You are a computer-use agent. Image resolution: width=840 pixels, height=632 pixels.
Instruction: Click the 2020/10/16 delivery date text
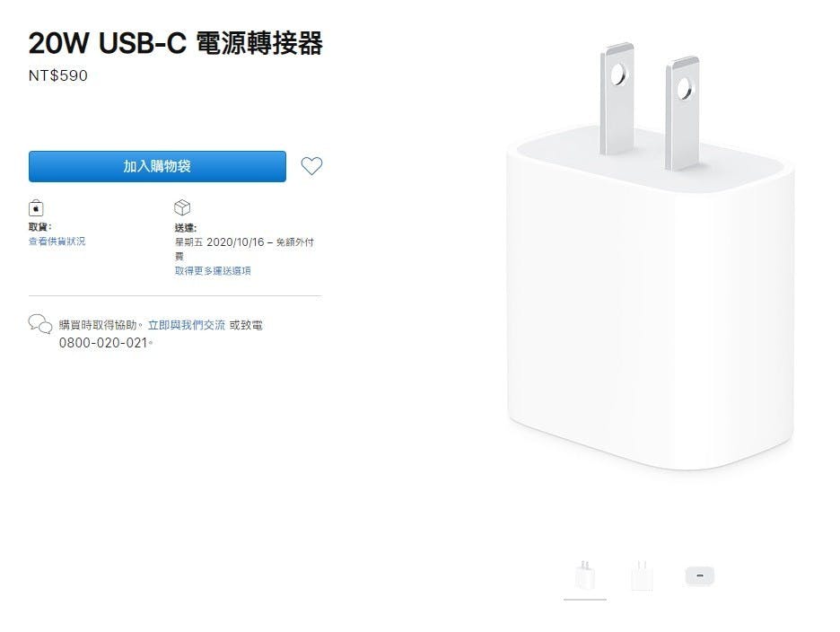[x=235, y=242]
